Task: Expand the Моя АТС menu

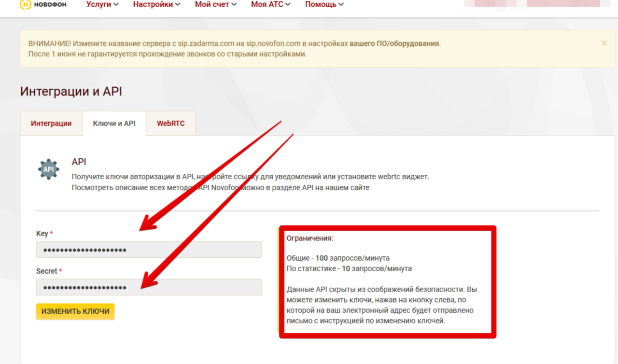Action: coord(271,4)
